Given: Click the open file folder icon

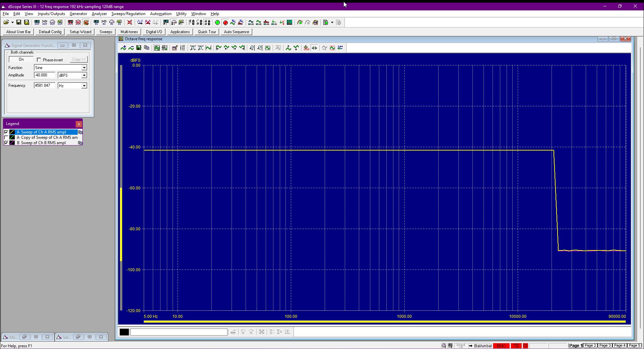Looking at the screenshot, I should click(x=6, y=22).
